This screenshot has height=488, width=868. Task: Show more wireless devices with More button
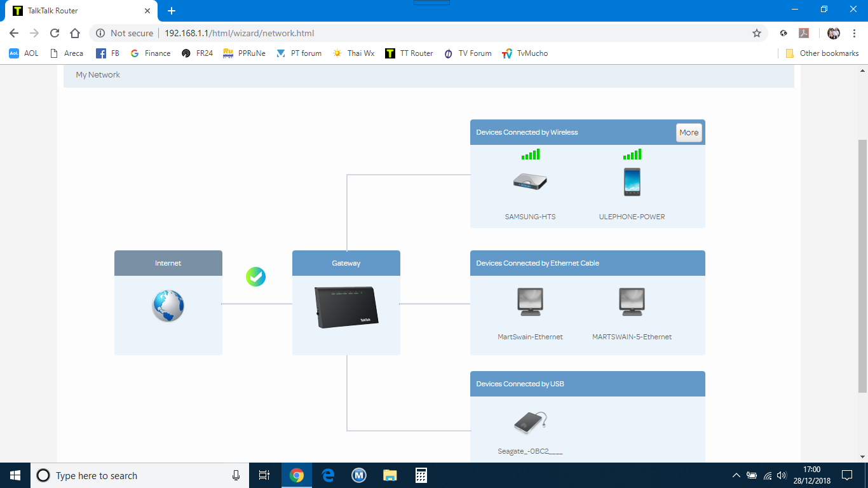coord(689,133)
